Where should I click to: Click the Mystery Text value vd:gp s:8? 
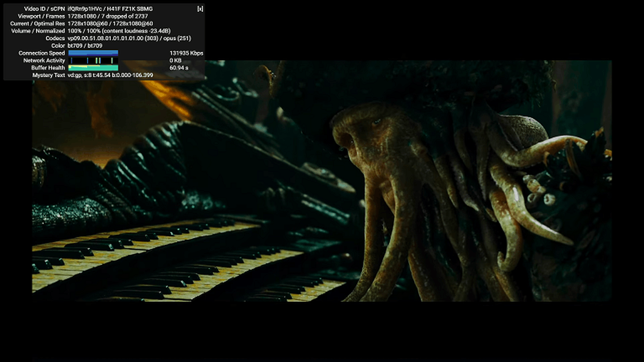(x=110, y=75)
